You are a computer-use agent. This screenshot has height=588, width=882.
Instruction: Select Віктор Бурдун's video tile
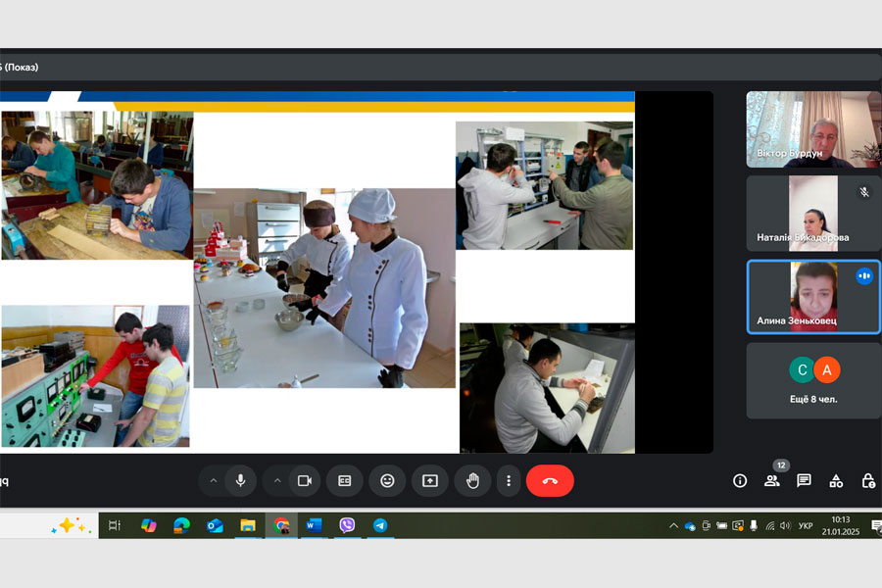click(x=813, y=129)
